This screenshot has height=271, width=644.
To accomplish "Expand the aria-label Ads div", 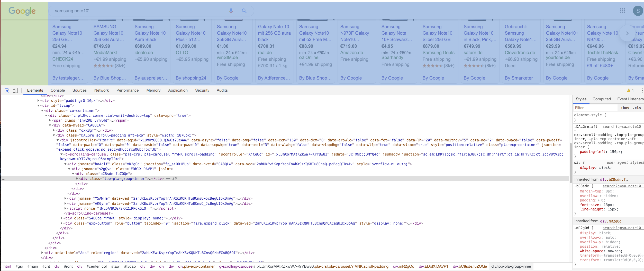I will (x=42, y=253).
